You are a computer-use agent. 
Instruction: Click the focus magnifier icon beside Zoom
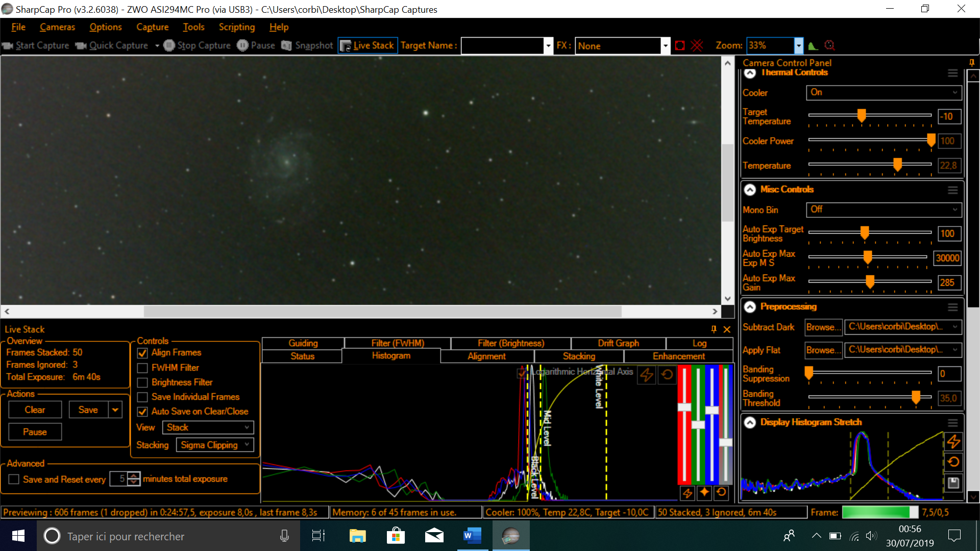pyautogui.click(x=830, y=45)
